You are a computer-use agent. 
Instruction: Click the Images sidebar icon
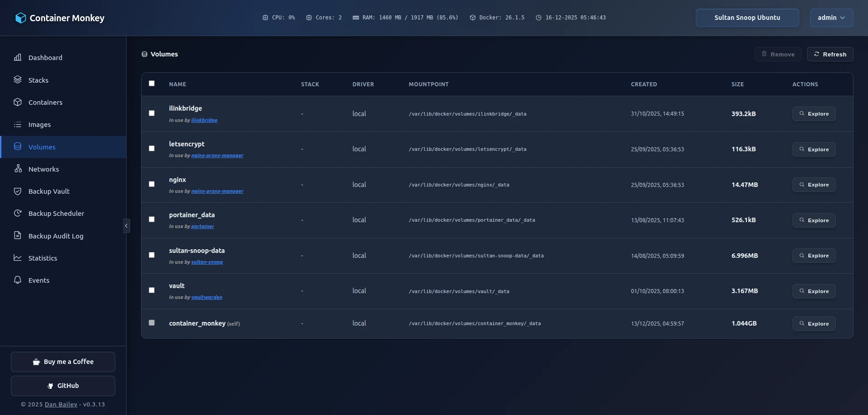(18, 124)
